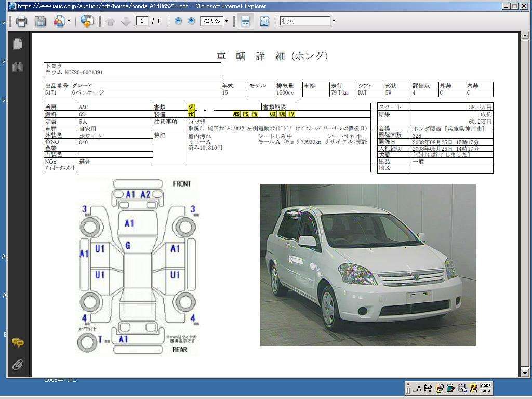Open the binoculars search panel icon
Viewport: 532px width, 399px height.
(x=18, y=67)
